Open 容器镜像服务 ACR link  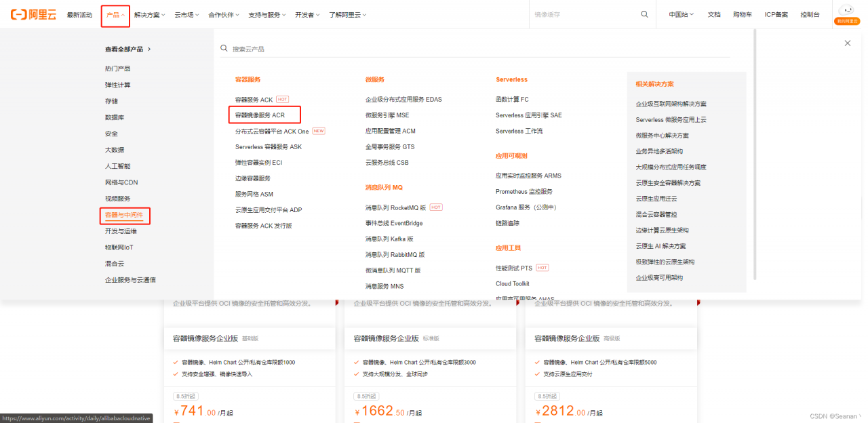pyautogui.click(x=260, y=115)
